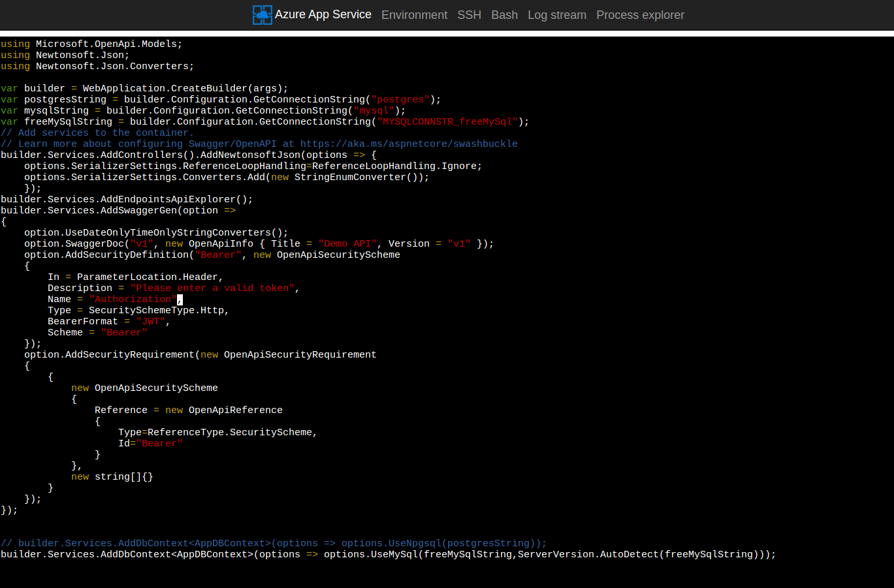Screen dimensions: 894x588
Task: Open the Bash console
Action: point(504,15)
